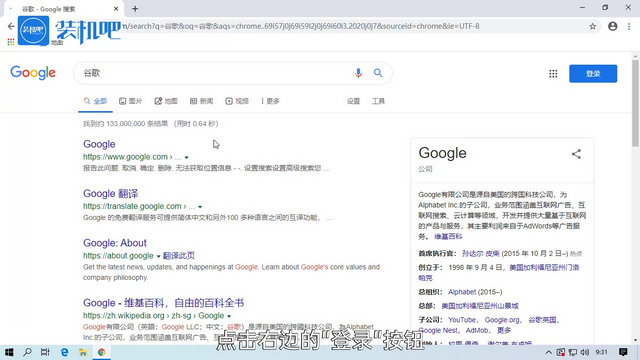Expand dropdown arrow beside translate.google.com URL
640x360 pixels.
200,207
